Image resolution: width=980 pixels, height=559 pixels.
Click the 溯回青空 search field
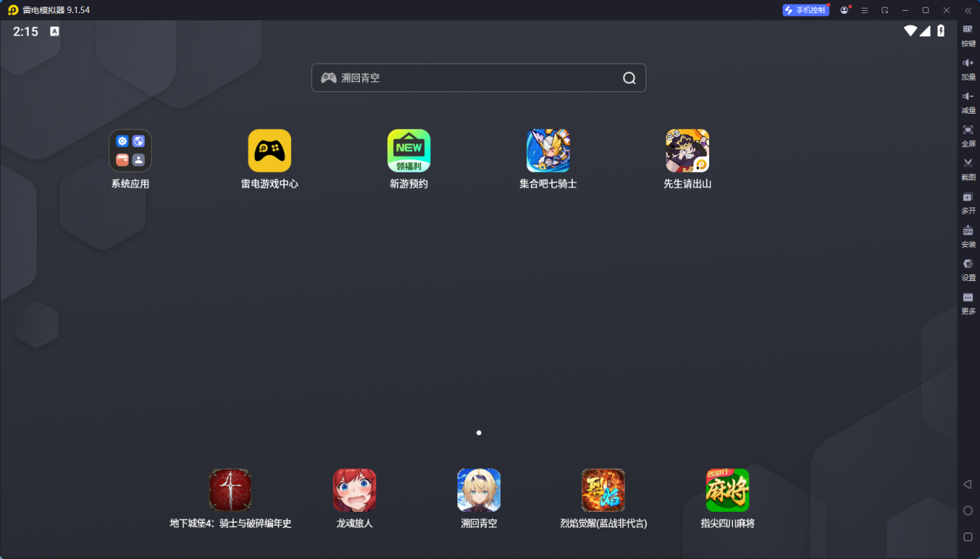click(478, 77)
